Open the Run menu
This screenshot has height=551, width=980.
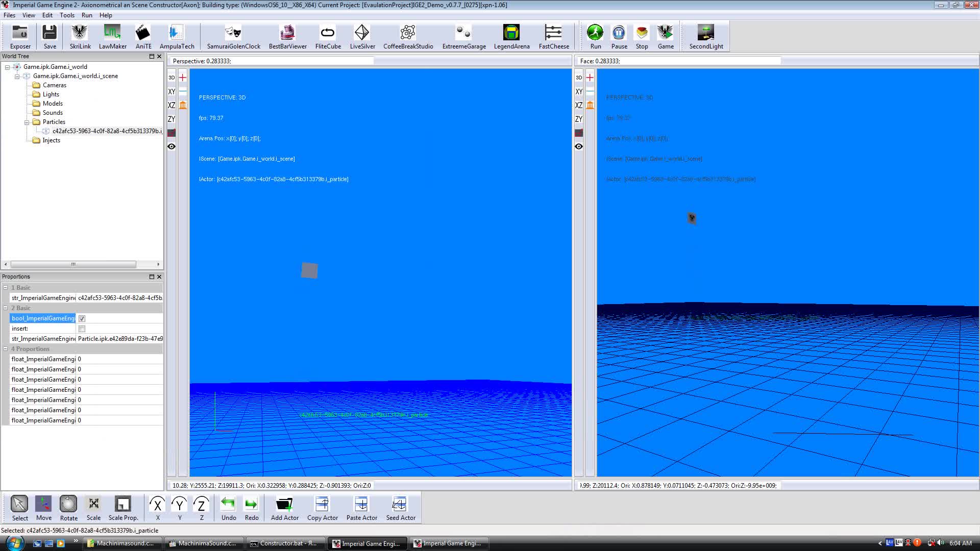86,15
